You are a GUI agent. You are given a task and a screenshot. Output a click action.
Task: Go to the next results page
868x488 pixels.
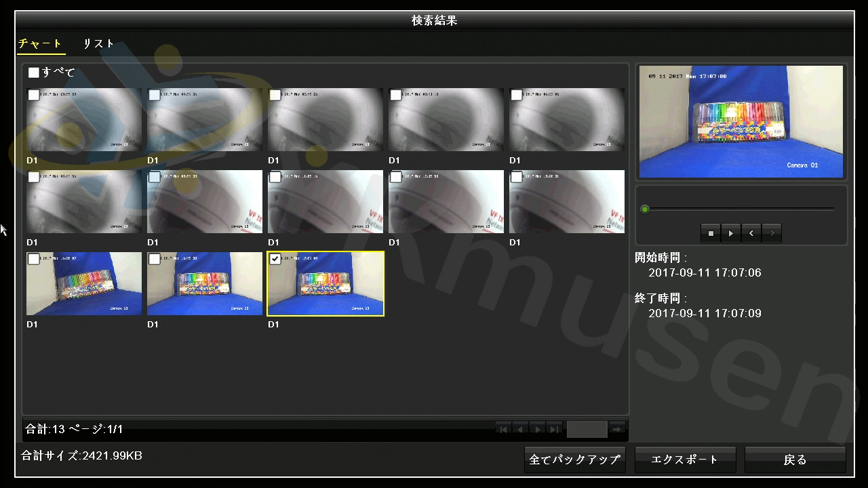[x=536, y=428]
